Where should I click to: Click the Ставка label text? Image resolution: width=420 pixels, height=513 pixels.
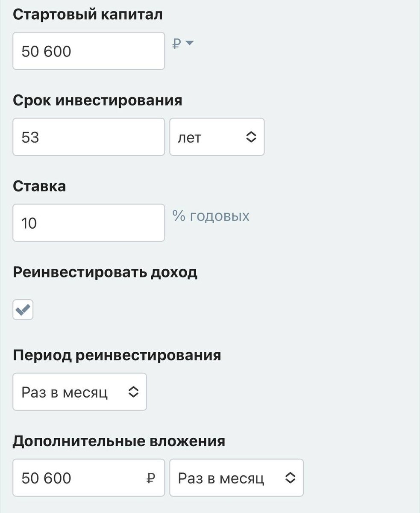tap(40, 186)
